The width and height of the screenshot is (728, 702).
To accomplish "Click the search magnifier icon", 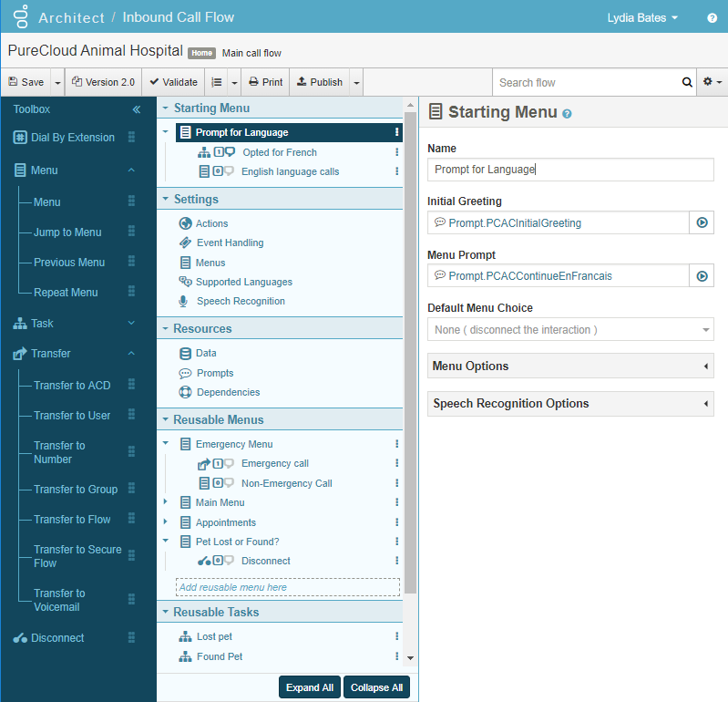I will [687, 82].
